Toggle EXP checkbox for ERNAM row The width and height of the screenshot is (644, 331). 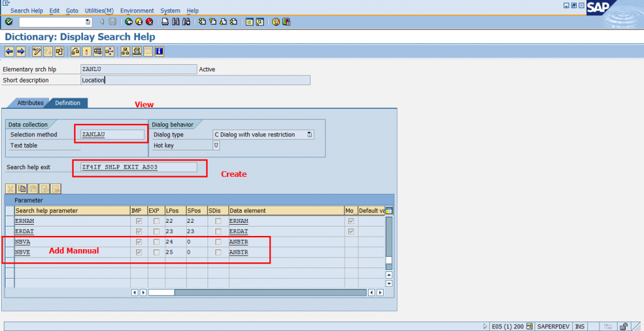tap(157, 222)
